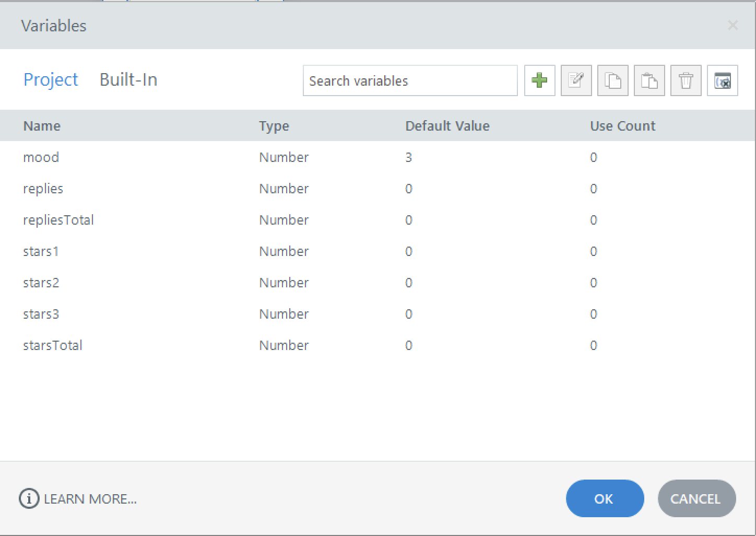Switch to the Built-In tab
756x536 pixels.
(128, 79)
